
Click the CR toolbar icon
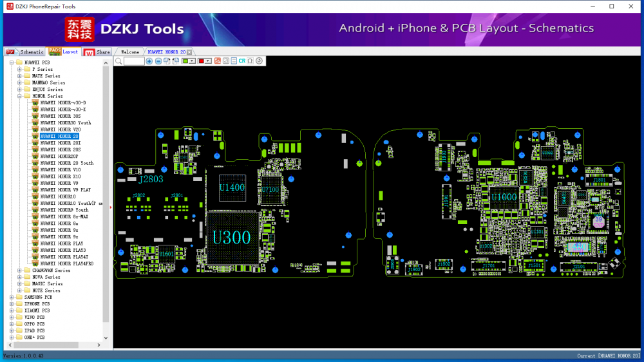[x=242, y=61]
